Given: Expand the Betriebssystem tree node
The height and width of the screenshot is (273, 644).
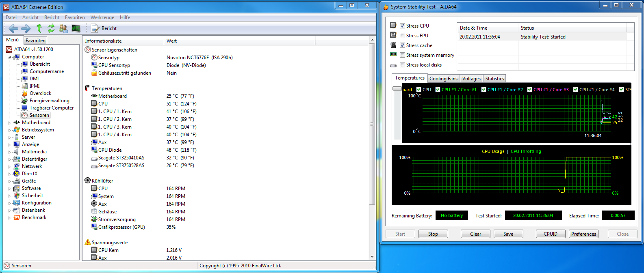Looking at the screenshot, I should [9, 130].
